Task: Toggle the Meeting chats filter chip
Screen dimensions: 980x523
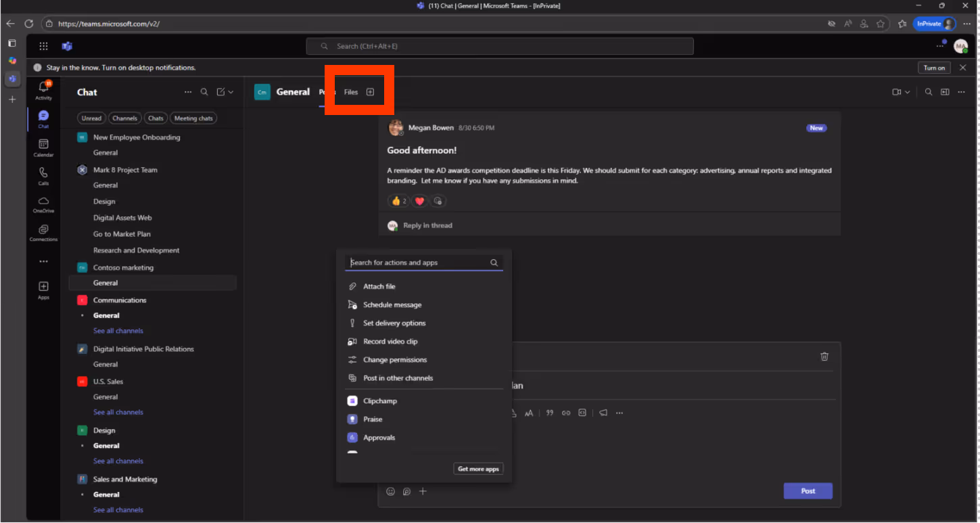Action: (193, 118)
